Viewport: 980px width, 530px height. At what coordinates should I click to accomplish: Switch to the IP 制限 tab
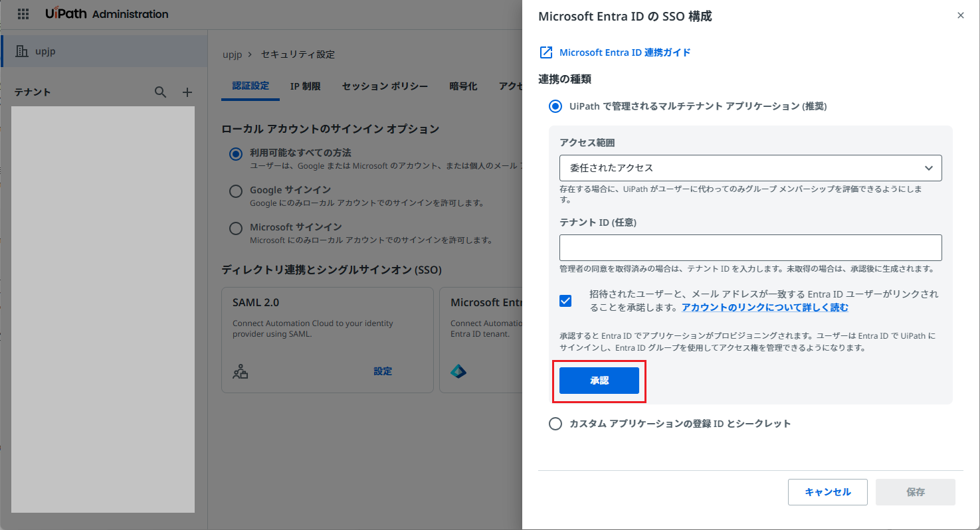306,86
